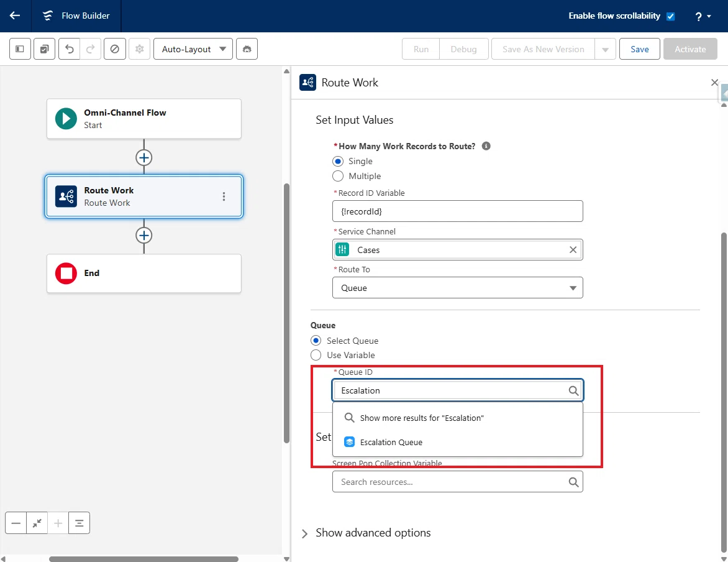Click the select elements toolbar icon
The image size is (728, 562).
[x=45, y=49]
